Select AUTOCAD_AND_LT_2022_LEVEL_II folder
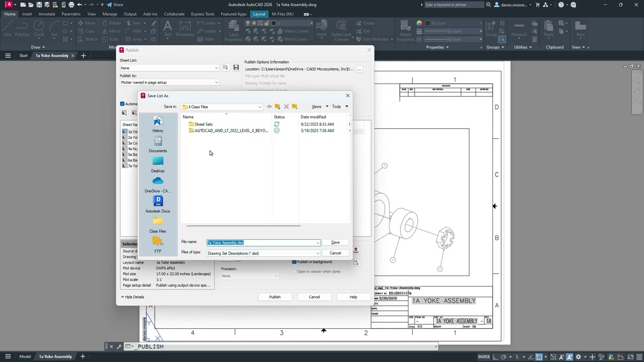 [228, 131]
